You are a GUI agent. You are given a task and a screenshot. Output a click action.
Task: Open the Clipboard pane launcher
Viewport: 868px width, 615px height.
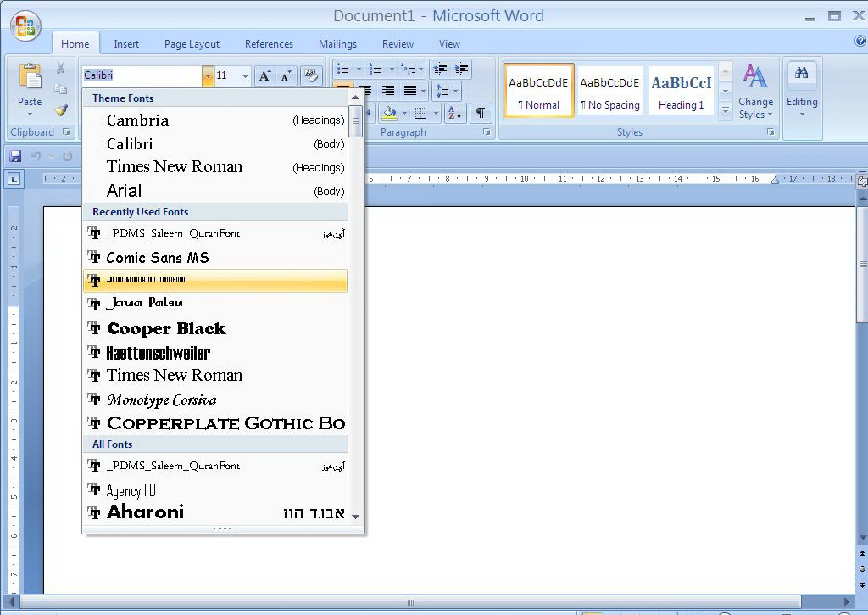pos(66,131)
